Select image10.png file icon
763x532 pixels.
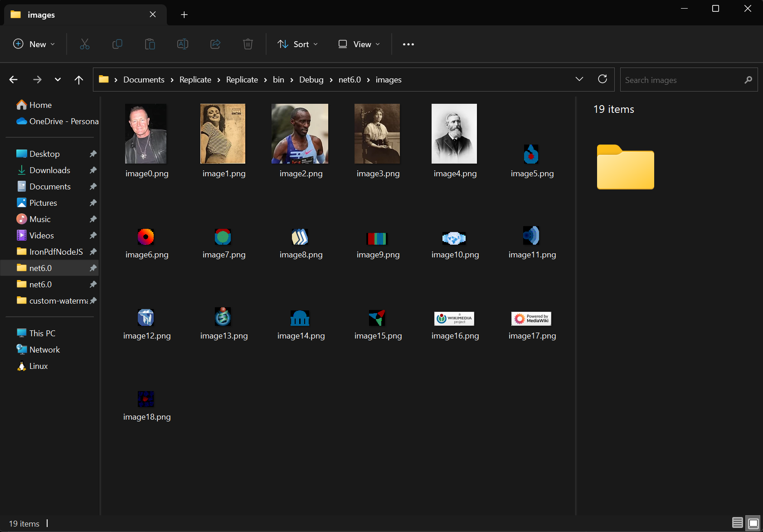pyautogui.click(x=454, y=237)
